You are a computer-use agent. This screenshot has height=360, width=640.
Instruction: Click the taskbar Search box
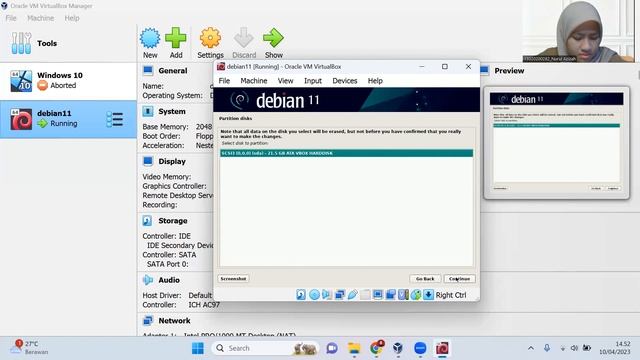tap(265, 348)
